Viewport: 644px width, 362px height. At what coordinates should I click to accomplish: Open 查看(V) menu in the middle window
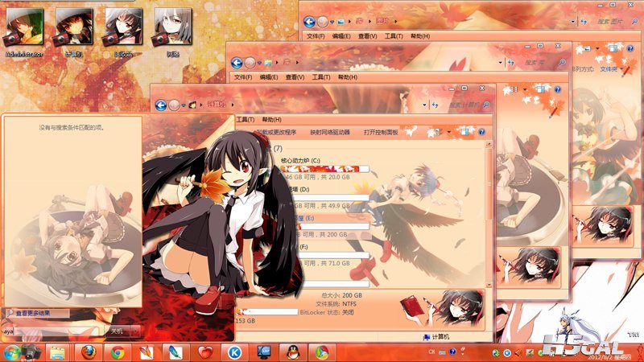point(295,77)
